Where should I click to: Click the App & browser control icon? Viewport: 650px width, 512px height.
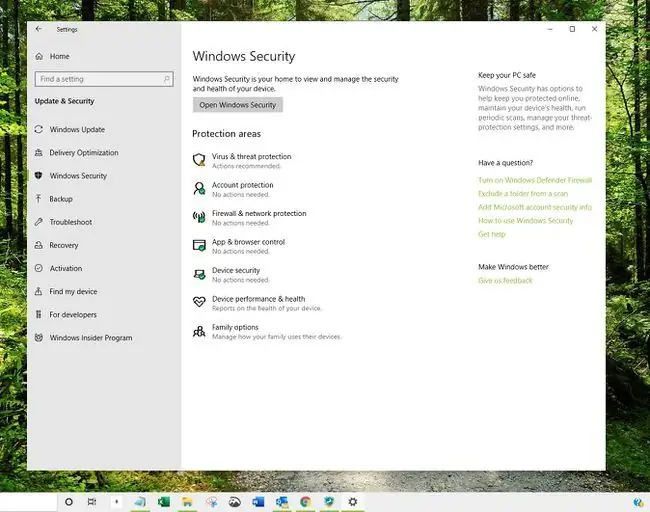[199, 245]
